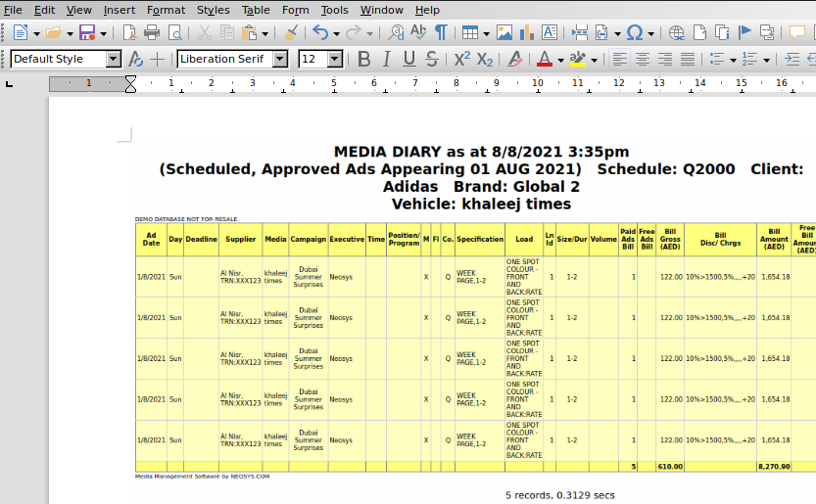Viewport: 816px width, 504px height.
Task: Toggle Underline formatting
Action: pos(409,60)
